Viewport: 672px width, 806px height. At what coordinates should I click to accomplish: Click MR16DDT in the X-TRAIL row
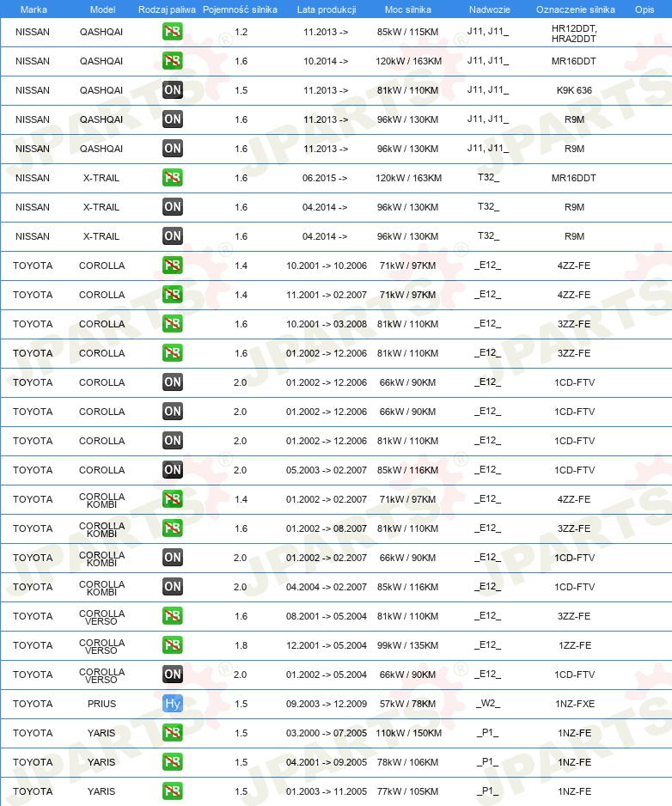pyautogui.click(x=574, y=178)
